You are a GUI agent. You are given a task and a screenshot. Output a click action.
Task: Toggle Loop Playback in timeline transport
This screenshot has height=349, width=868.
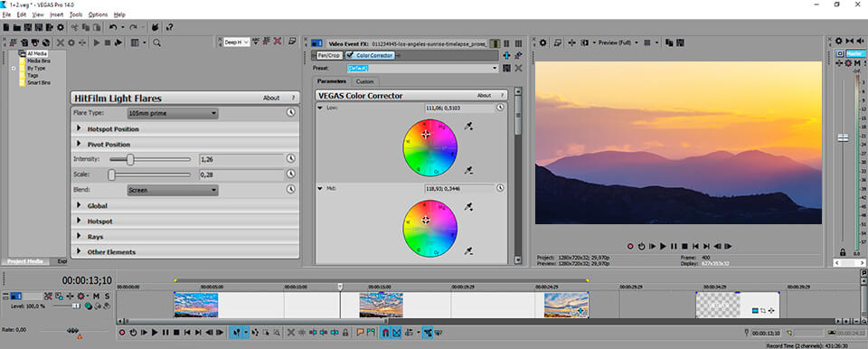[x=133, y=333]
